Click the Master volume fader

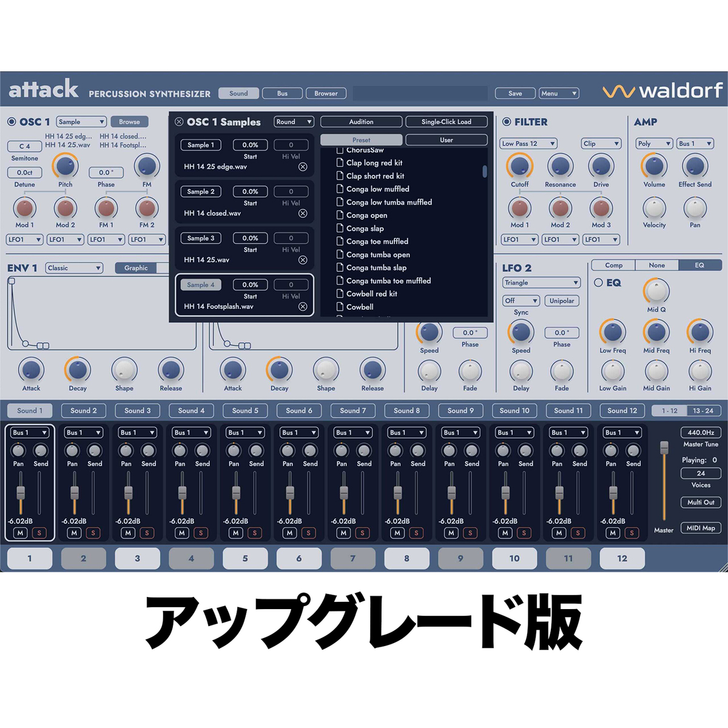tap(664, 447)
